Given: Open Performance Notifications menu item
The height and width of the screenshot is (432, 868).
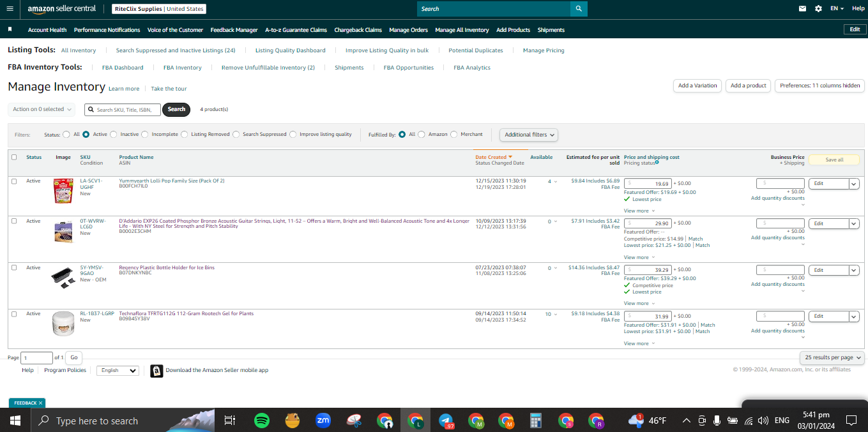Looking at the screenshot, I should (107, 30).
